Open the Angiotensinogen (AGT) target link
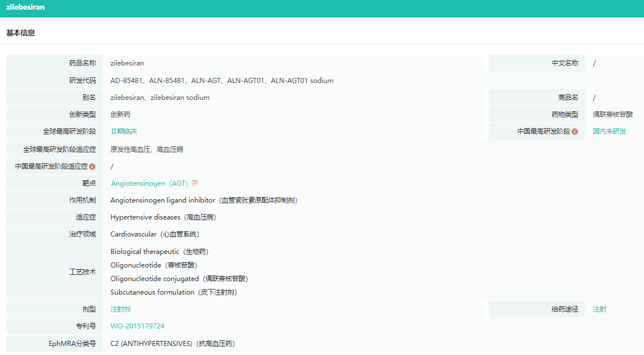644x355 pixels. tap(149, 183)
